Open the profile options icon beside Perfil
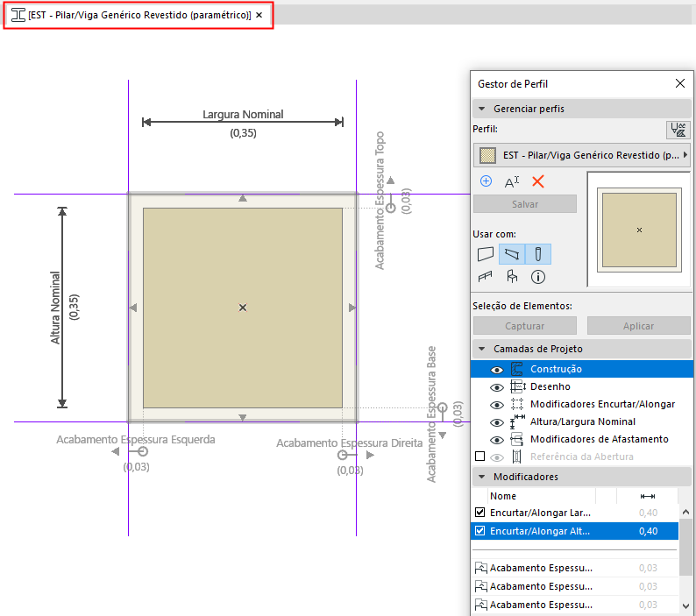The width and height of the screenshot is (696, 616). pyautogui.click(x=678, y=130)
